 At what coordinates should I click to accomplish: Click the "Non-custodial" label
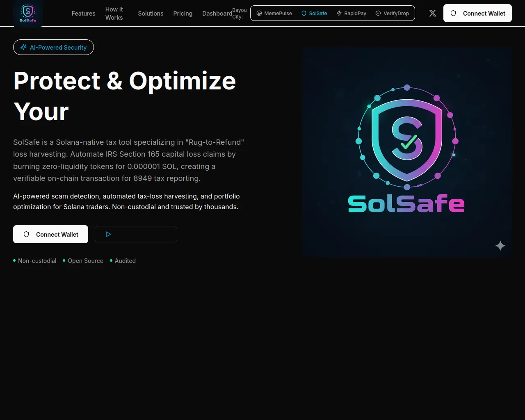pyautogui.click(x=37, y=261)
